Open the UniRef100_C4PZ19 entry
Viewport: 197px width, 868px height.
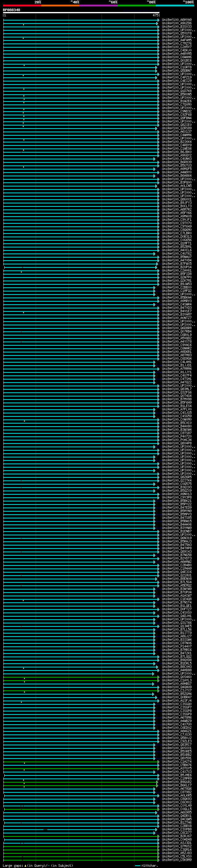point(177,78)
